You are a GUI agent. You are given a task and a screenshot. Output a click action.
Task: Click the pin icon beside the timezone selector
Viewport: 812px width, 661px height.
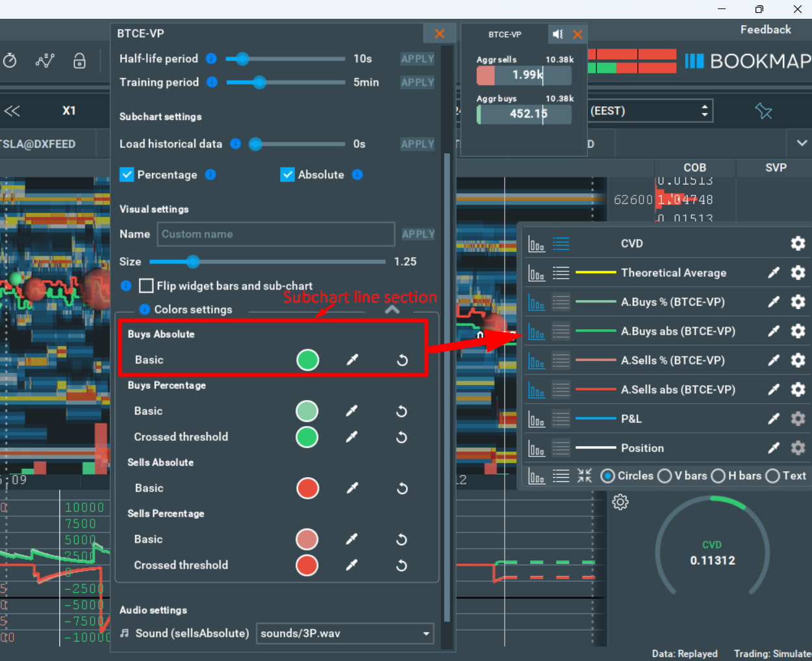point(764,111)
